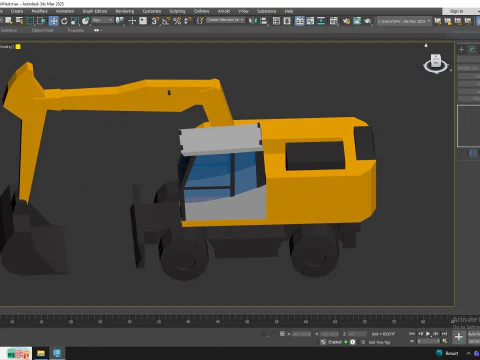
Task: Click the Render Production teapot icon
Action: click(x=368, y=21)
